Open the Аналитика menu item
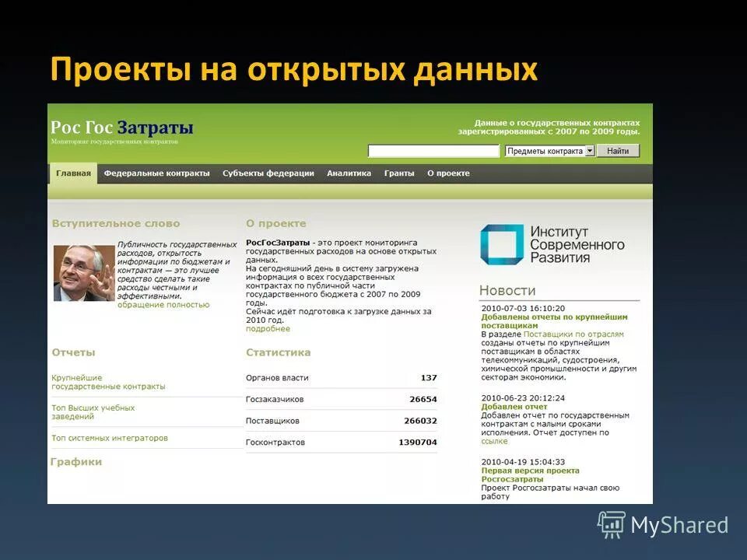Viewport: 747px width, 560px height. coord(349,173)
